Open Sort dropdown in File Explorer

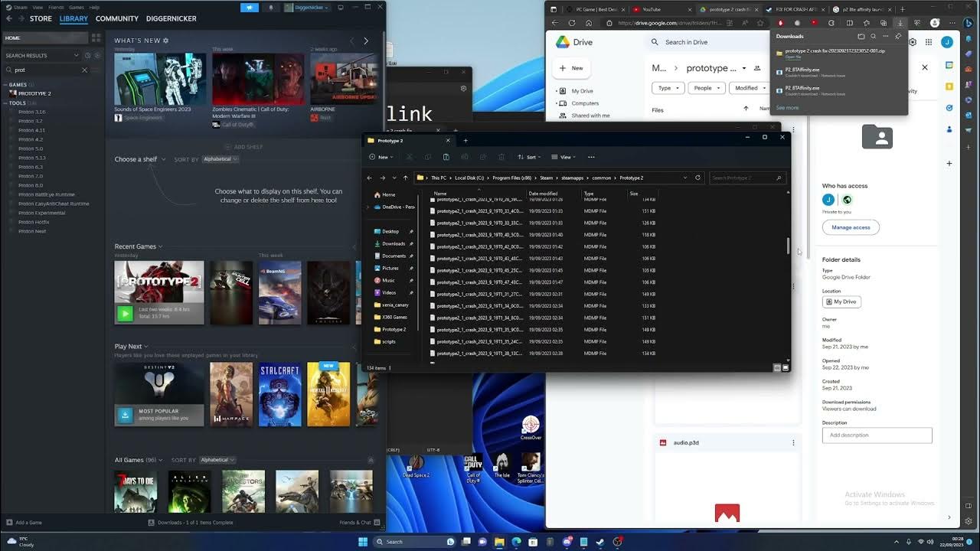click(530, 157)
